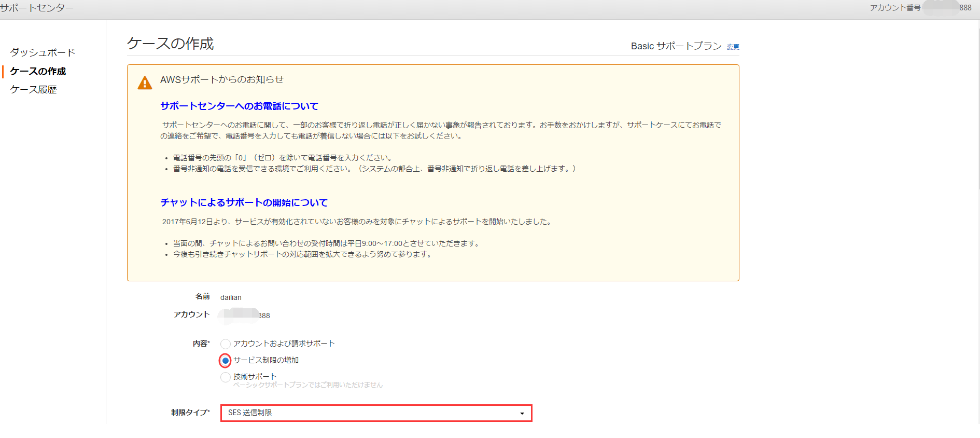This screenshot has width=980, height=438.
Task: Click the ベーシックサポートプランではご利用いただけません note
Action: pos(307,385)
